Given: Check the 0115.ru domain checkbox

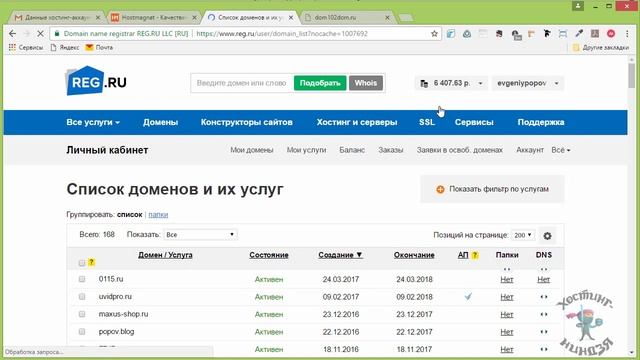Looking at the screenshot, I should pyautogui.click(x=82, y=279).
